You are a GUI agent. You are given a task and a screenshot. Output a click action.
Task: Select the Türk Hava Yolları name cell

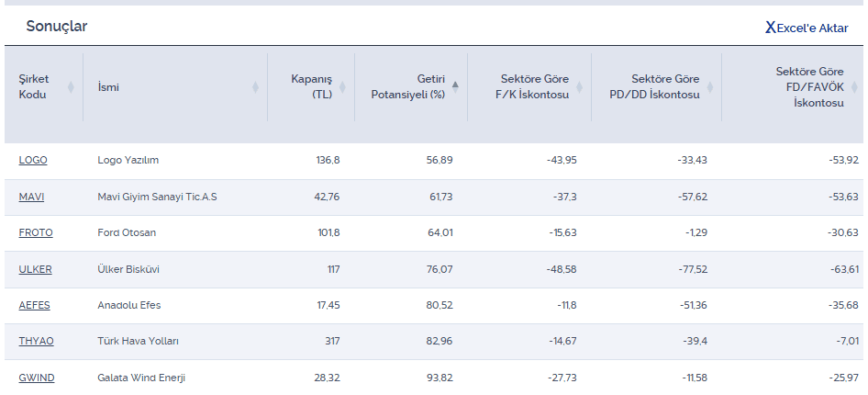click(138, 341)
